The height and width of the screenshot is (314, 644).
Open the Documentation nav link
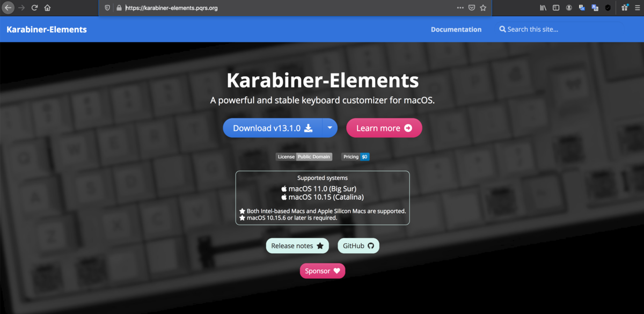pyautogui.click(x=456, y=30)
